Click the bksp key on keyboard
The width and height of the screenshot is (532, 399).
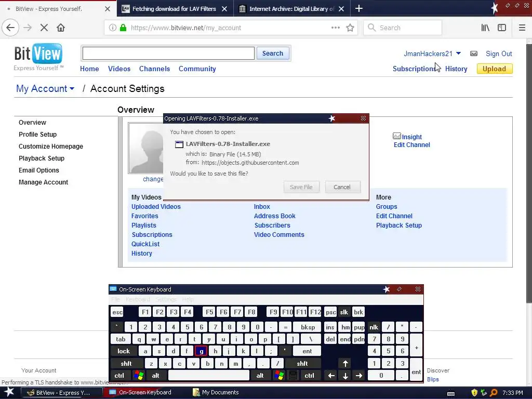[x=308, y=327]
